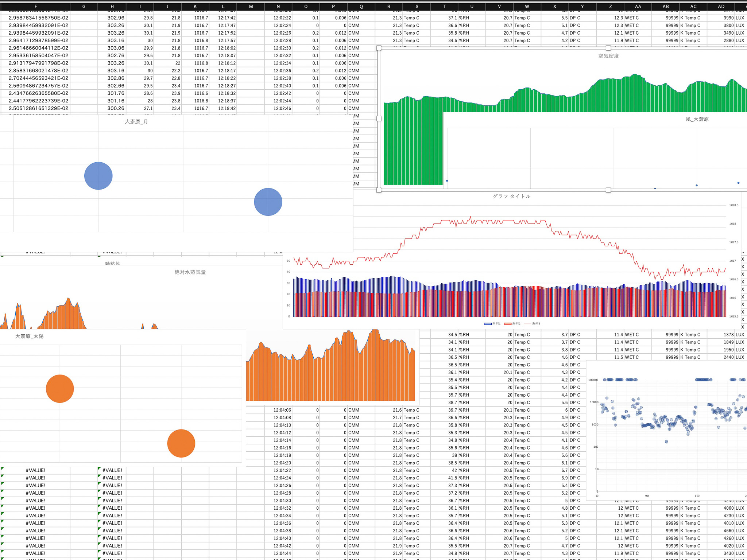Select the lower-right blue bubble in 大斎原_月 chart
The height and width of the screenshot is (560, 747).
point(268,202)
